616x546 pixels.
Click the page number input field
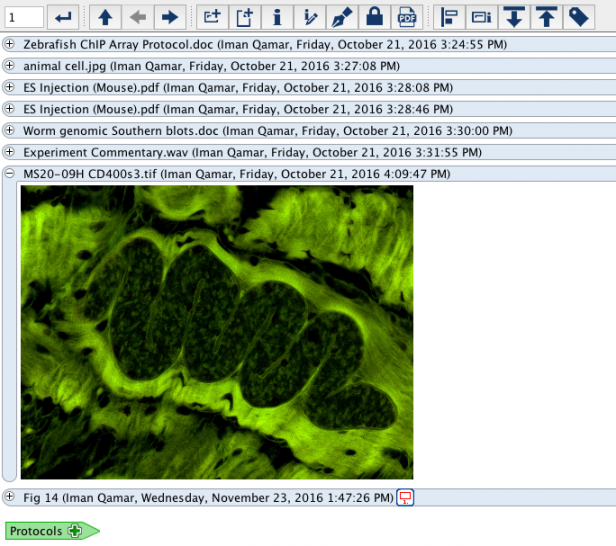(24, 17)
